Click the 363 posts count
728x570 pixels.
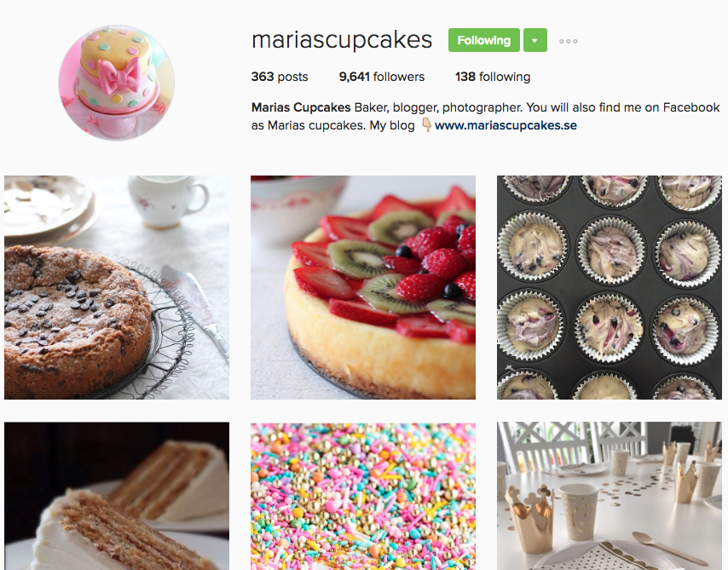coord(280,77)
